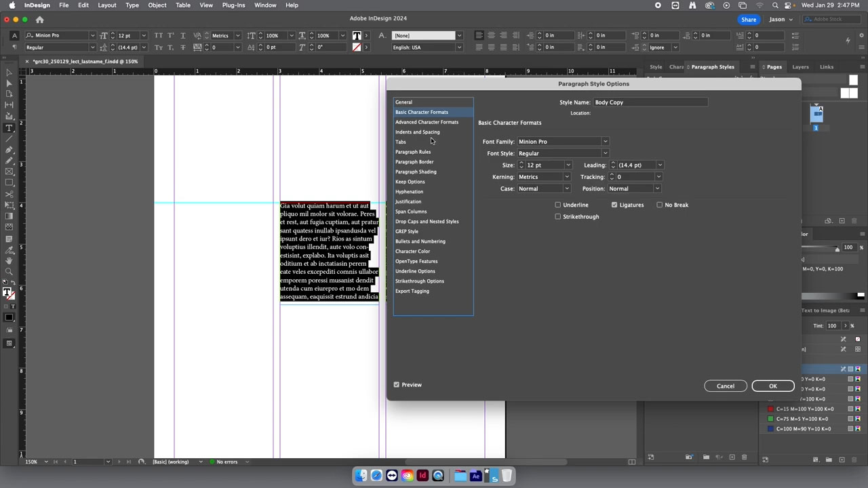Screen dimensions: 868x488
Task: Open InDesign app from the Dock
Action: pos(422,476)
